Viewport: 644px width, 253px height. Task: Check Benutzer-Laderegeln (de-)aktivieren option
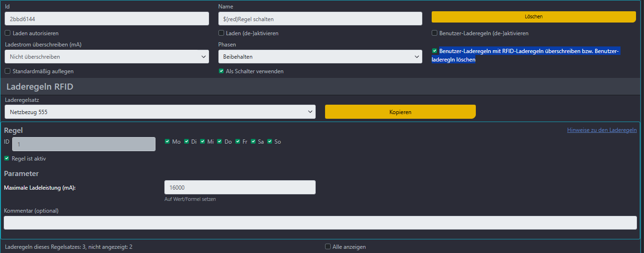point(435,33)
